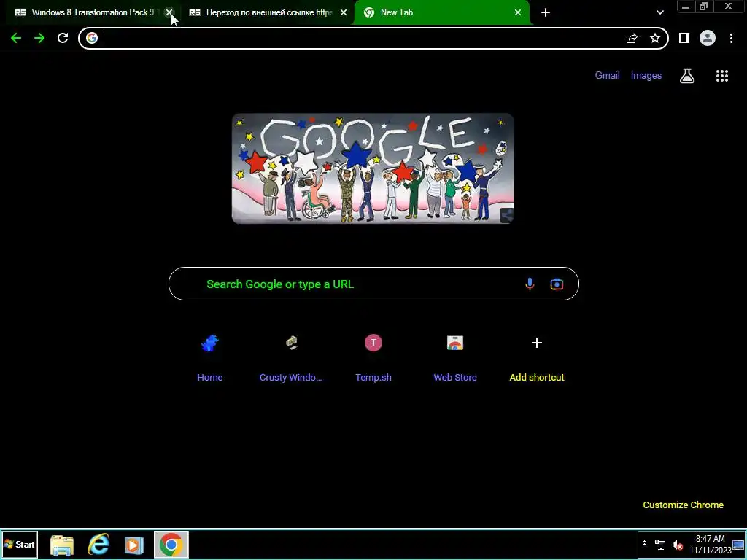Image resolution: width=747 pixels, height=560 pixels.
Task: Close the New Tab tab
Action: click(x=518, y=12)
